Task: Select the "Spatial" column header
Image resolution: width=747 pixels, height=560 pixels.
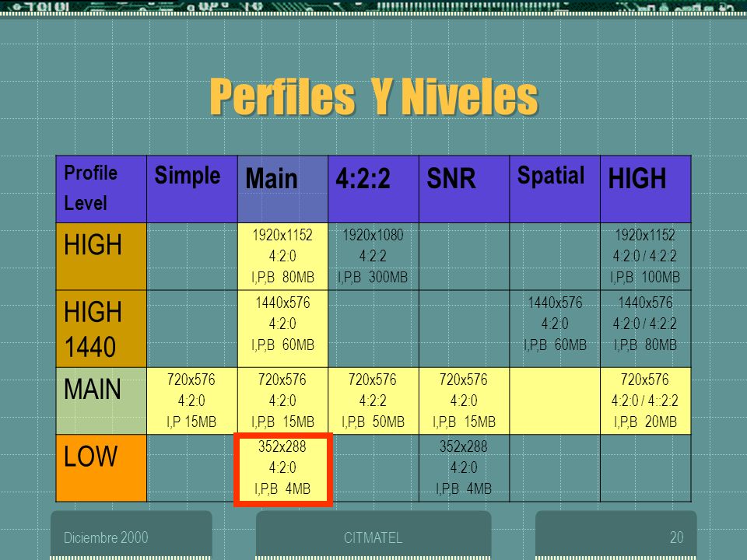Action: (x=555, y=189)
